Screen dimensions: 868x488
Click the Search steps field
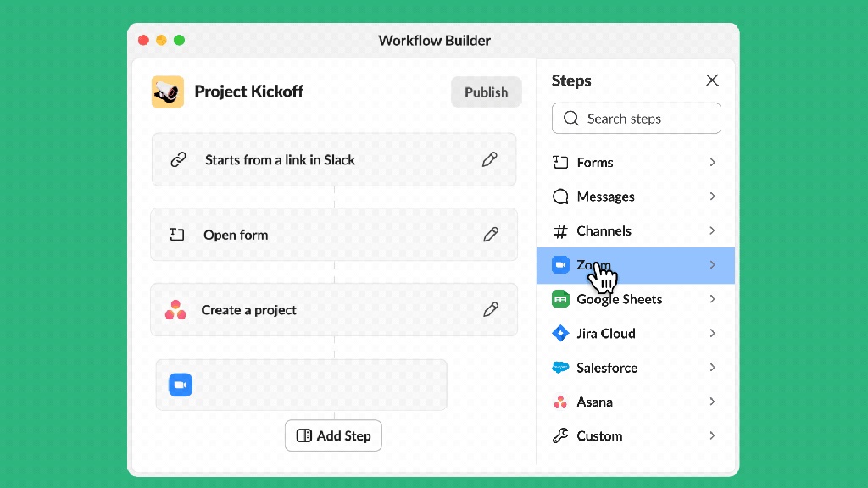point(637,119)
